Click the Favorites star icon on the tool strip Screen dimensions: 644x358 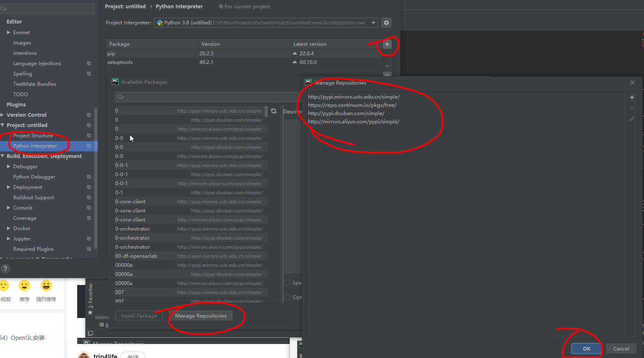click(x=90, y=313)
